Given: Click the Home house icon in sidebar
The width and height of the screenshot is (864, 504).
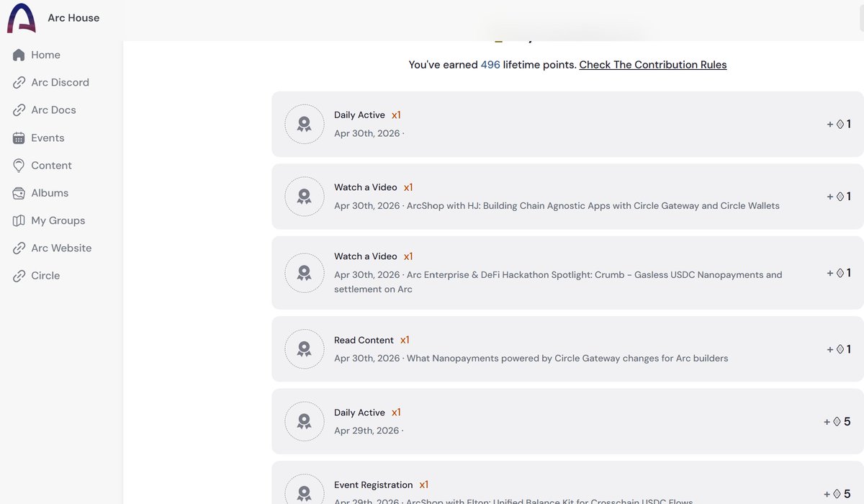Looking at the screenshot, I should point(19,55).
